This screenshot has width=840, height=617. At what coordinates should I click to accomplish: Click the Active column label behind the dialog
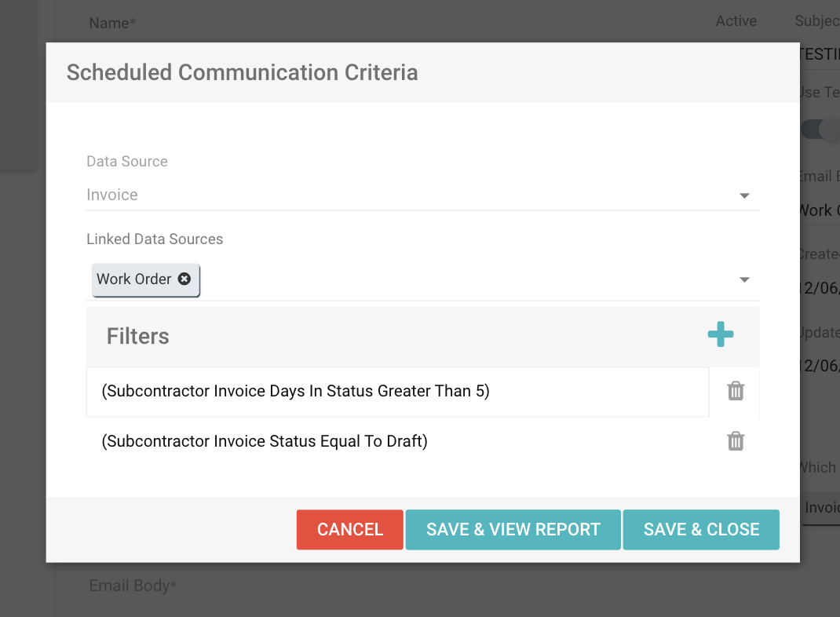tap(736, 21)
